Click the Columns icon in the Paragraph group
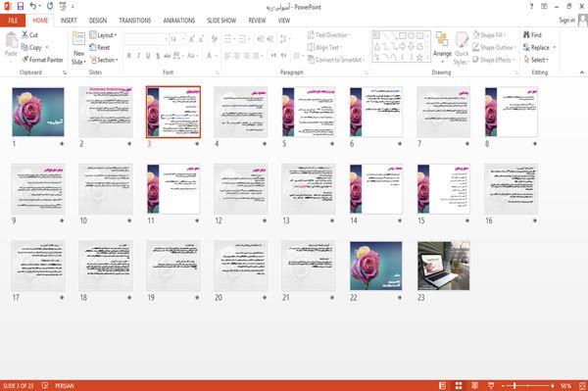This screenshot has height=391, width=588. coord(298,56)
